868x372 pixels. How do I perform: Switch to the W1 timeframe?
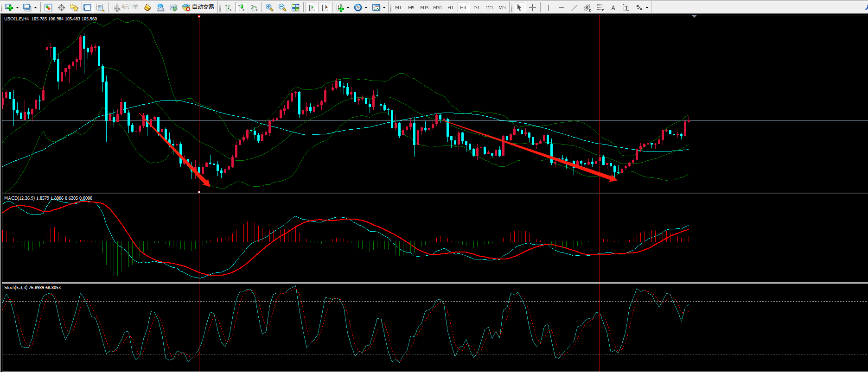click(490, 7)
